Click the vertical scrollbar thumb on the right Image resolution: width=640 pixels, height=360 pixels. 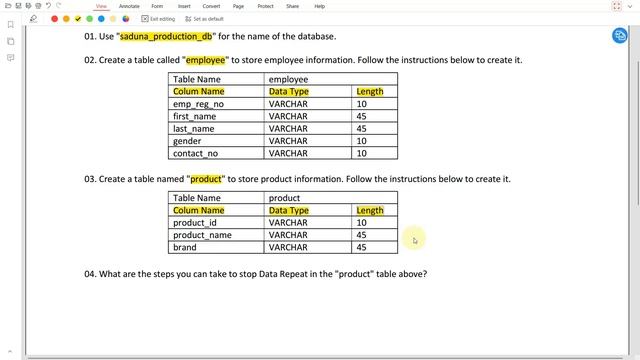(638, 133)
